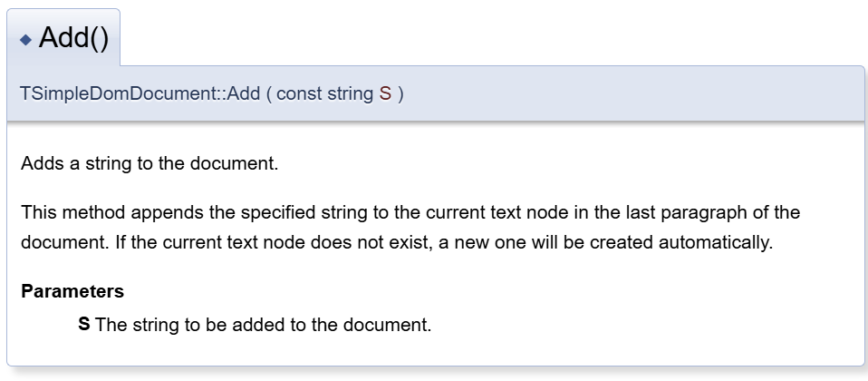Select the Add() heading tab
This screenshot has width=868, height=381.
[x=63, y=38]
